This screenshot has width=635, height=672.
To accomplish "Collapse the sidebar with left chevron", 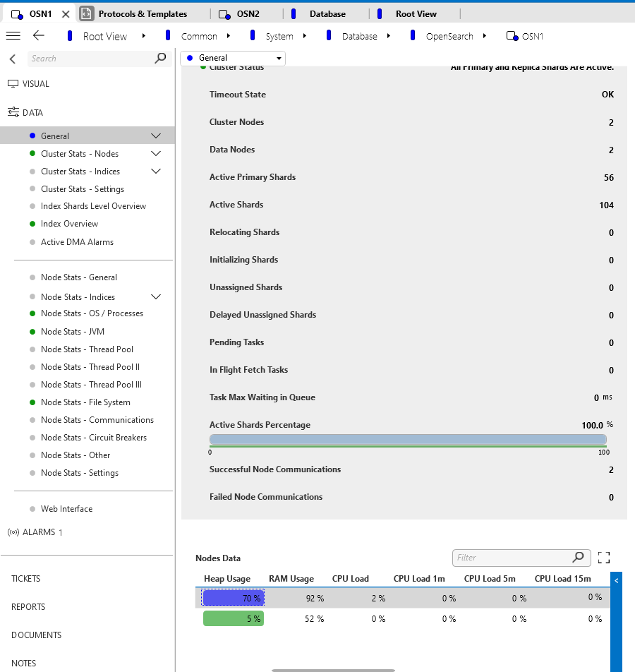I will pos(13,59).
